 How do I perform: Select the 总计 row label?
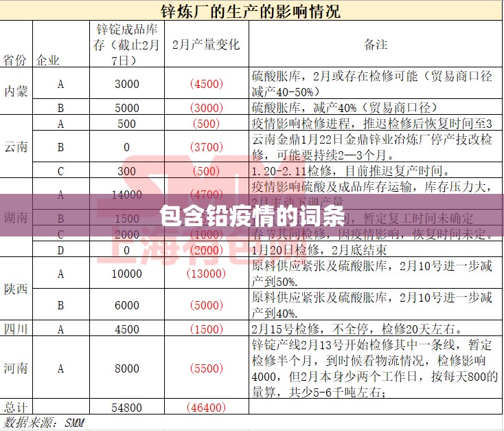[16, 408]
